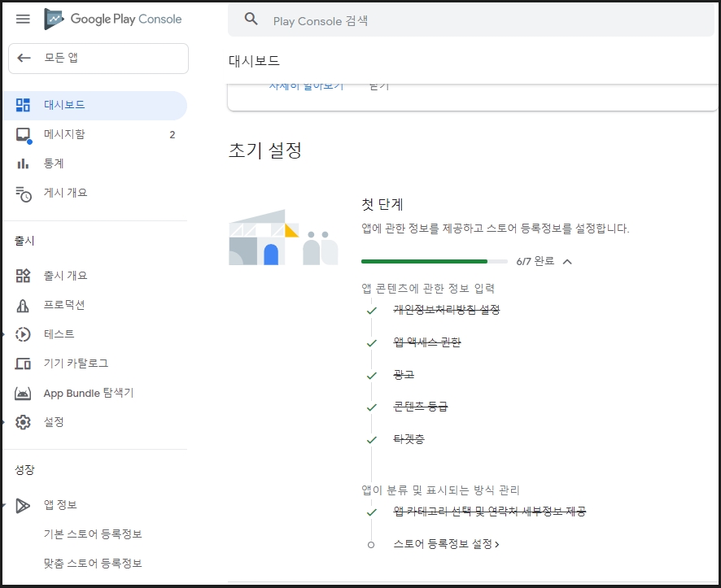Click the 프로덕션 rocket icon
Viewport: 721px width, 588px height.
23,306
